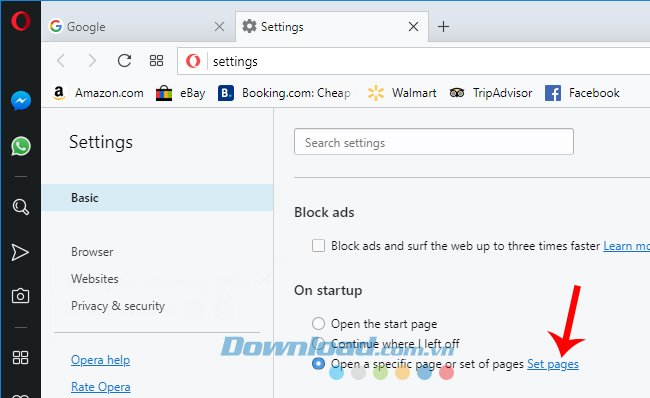This screenshot has height=398, width=650.
Task: Open My Flow send icon in sidebar
Action: pos(20,252)
